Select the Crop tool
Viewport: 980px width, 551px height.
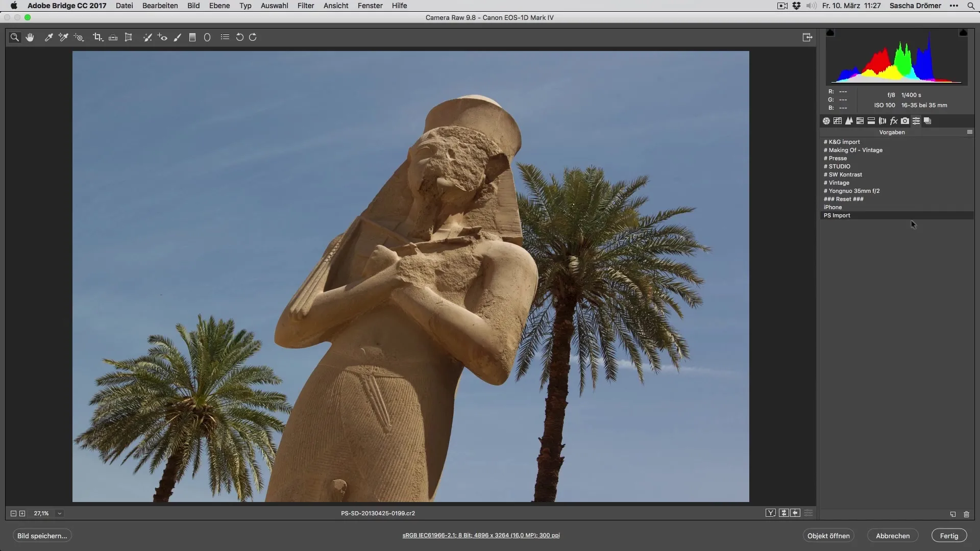[97, 37]
